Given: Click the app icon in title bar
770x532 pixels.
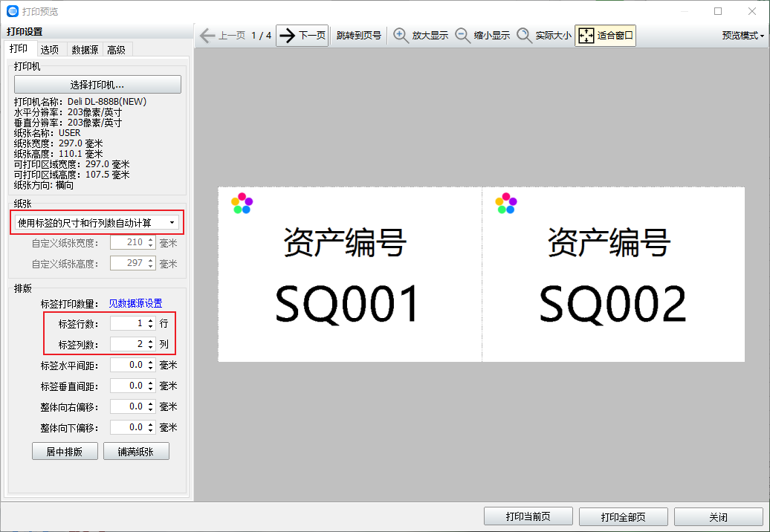Looking at the screenshot, I should [x=13, y=11].
